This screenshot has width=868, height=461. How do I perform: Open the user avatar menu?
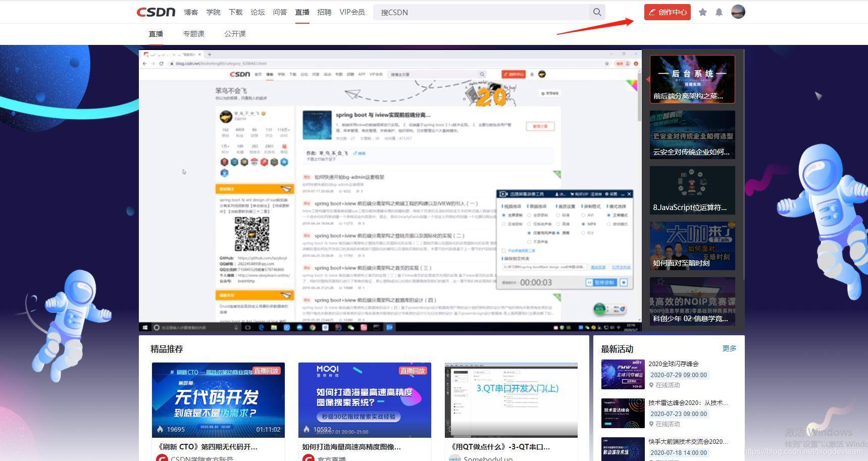click(x=738, y=12)
